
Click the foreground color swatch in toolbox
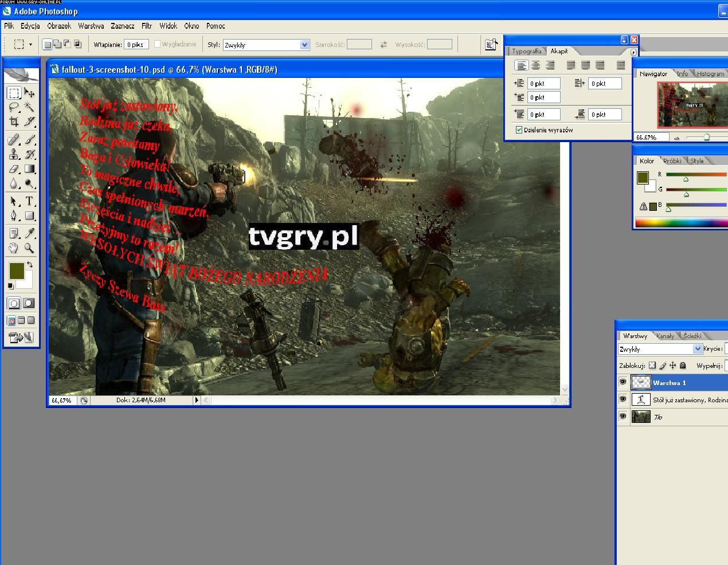pos(16,271)
